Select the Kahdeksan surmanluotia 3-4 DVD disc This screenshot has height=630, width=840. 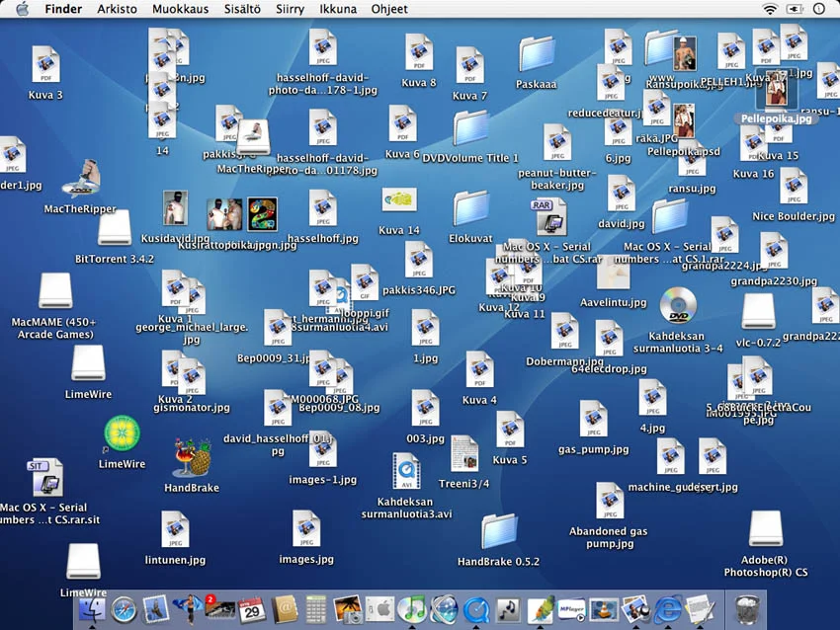(678, 306)
